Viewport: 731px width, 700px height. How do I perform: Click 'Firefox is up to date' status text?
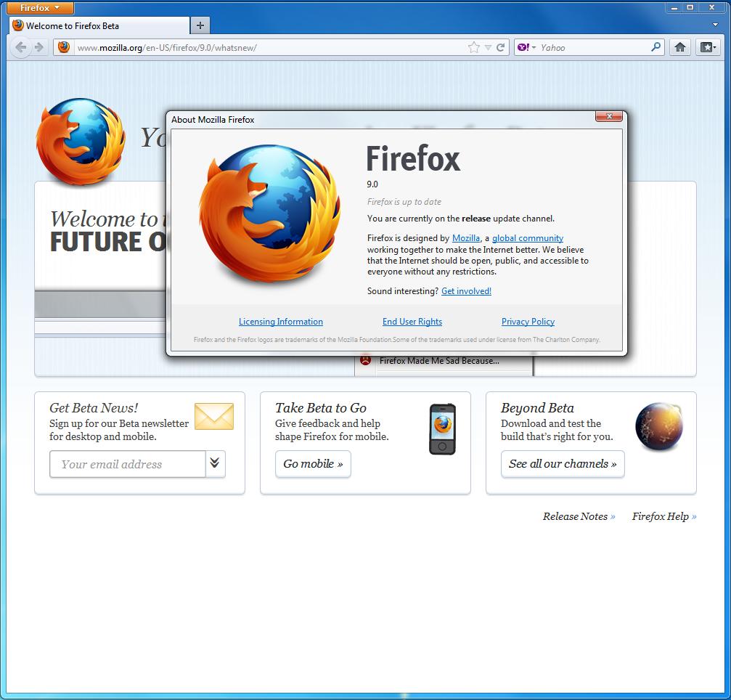404,202
